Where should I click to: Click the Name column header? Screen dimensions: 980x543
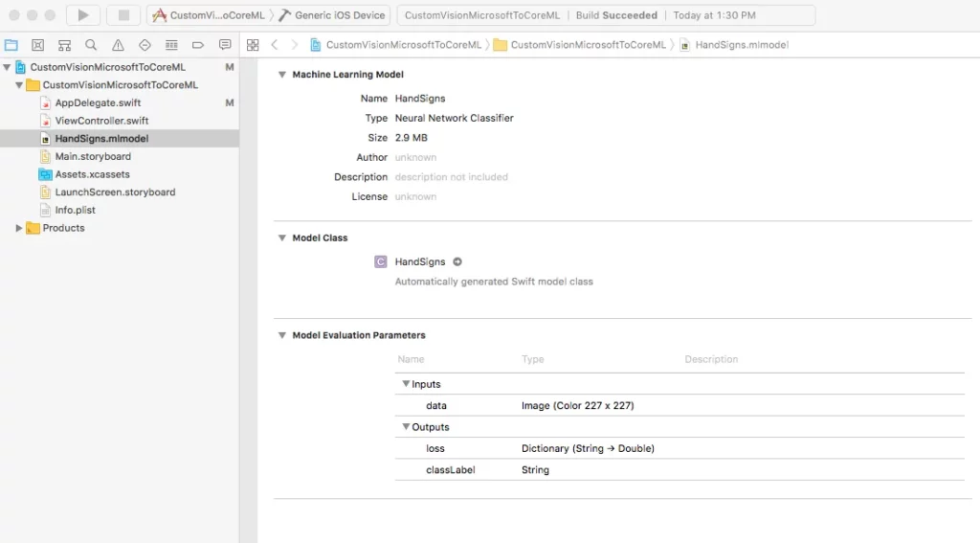411,359
